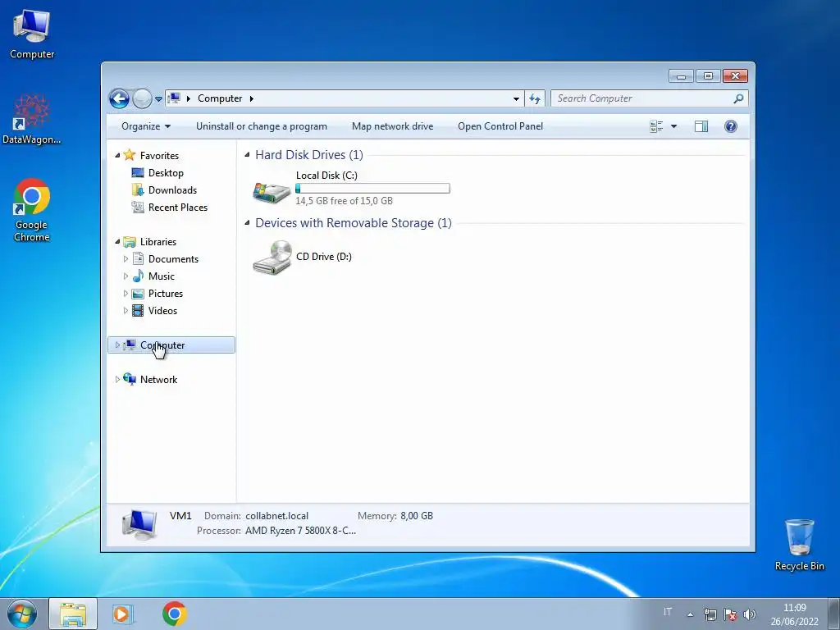Toggle the preview pane button
Viewport: 840px width, 630px height.
coord(701,126)
